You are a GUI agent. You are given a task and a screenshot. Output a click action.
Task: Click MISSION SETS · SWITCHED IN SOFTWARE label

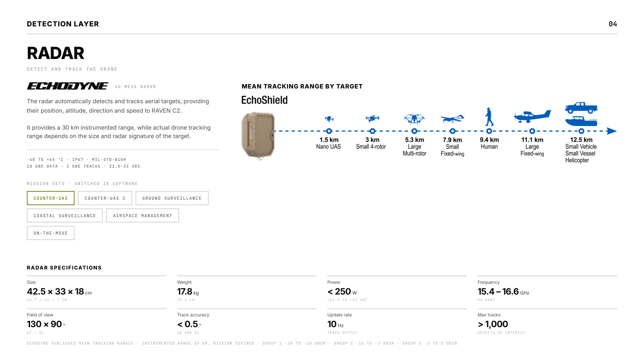(x=82, y=184)
